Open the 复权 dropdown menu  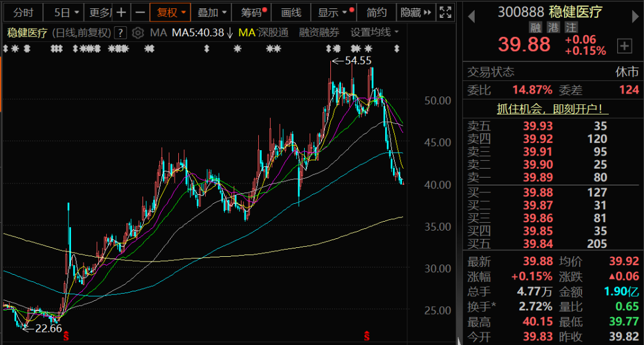pyautogui.click(x=171, y=13)
